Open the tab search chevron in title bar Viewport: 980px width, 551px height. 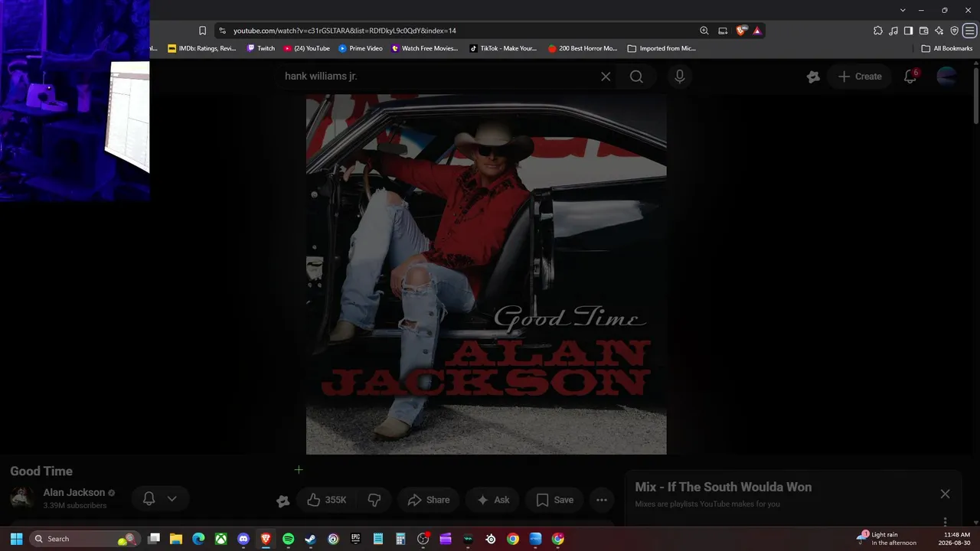pyautogui.click(x=903, y=10)
